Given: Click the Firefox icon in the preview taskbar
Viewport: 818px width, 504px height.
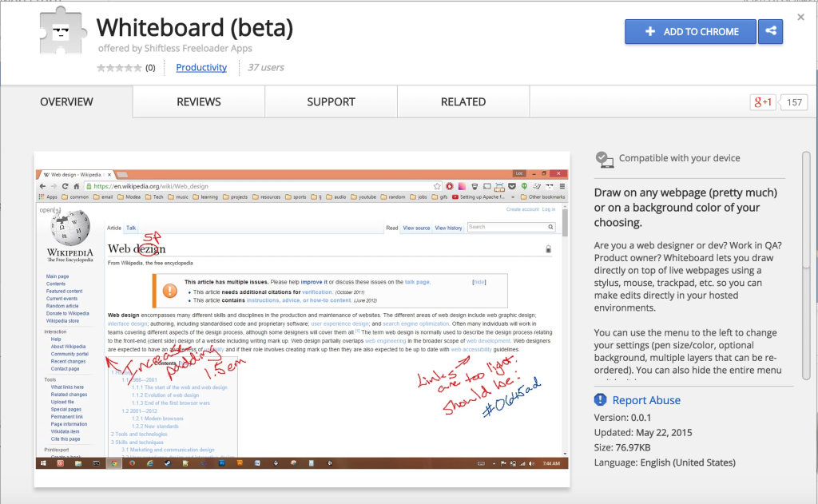Looking at the screenshot, I should point(132,463).
